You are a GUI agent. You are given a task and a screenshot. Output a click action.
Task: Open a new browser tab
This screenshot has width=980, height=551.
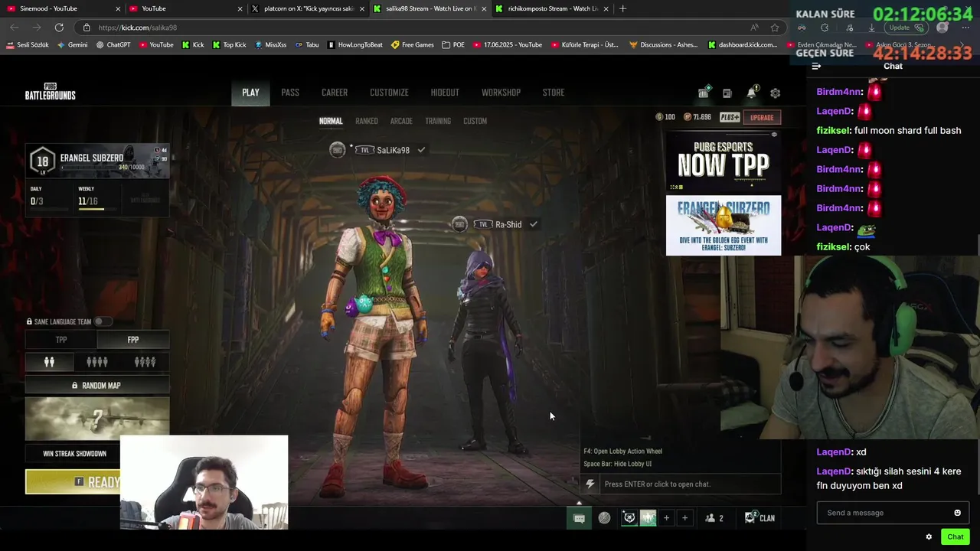(x=622, y=8)
